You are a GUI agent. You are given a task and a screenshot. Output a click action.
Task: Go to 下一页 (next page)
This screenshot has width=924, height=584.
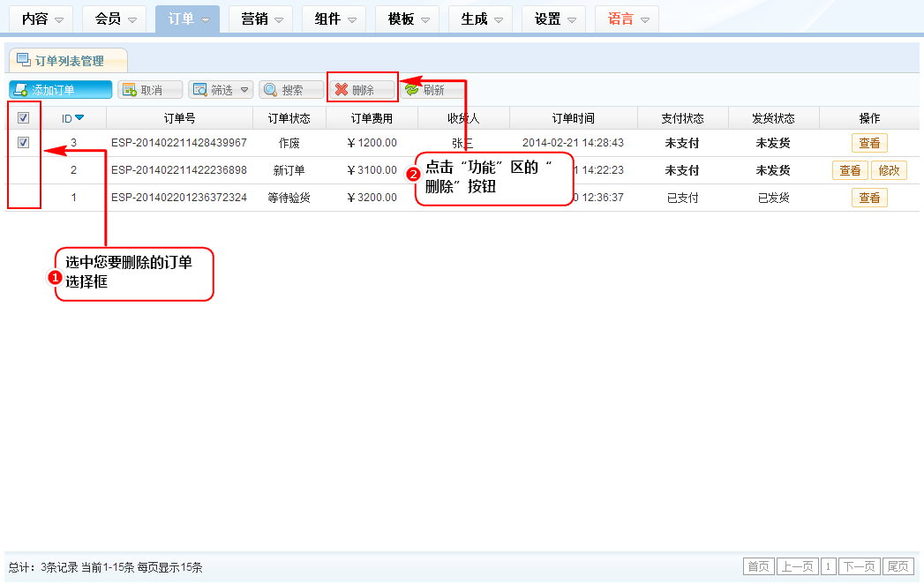[859, 566]
